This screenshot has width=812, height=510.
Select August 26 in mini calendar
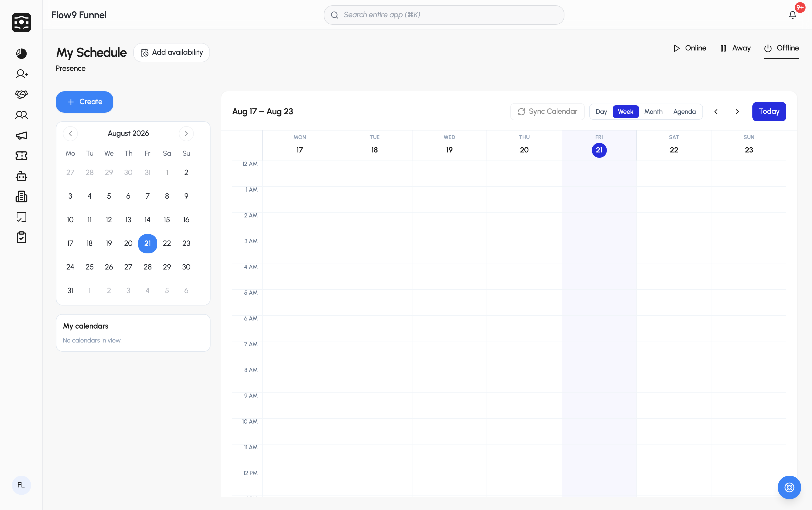coord(108,267)
